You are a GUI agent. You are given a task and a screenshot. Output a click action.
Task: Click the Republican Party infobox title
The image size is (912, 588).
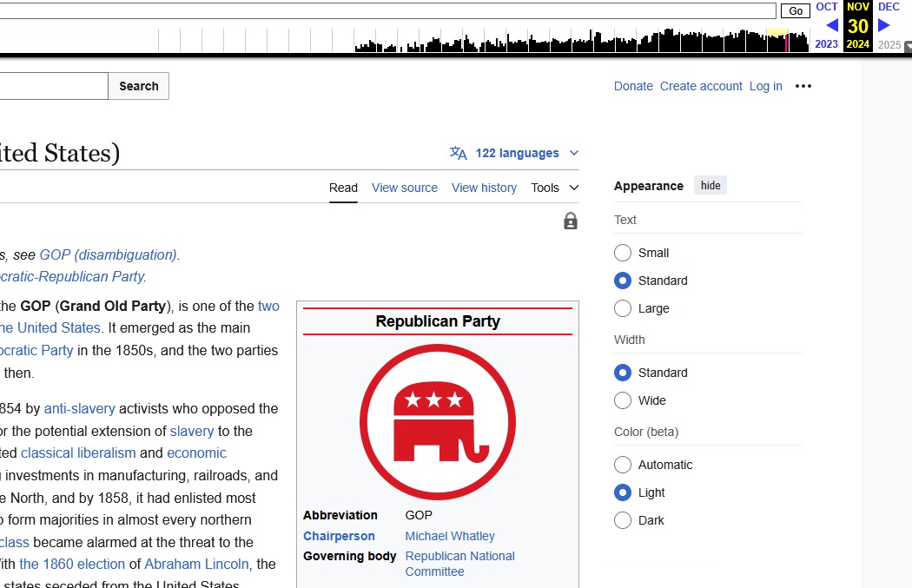point(438,321)
